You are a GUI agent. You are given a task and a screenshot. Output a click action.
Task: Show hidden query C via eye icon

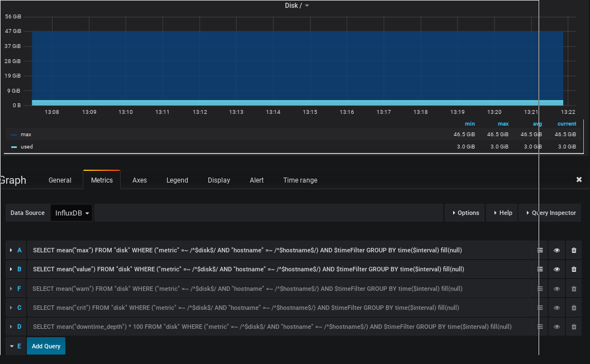(x=556, y=308)
